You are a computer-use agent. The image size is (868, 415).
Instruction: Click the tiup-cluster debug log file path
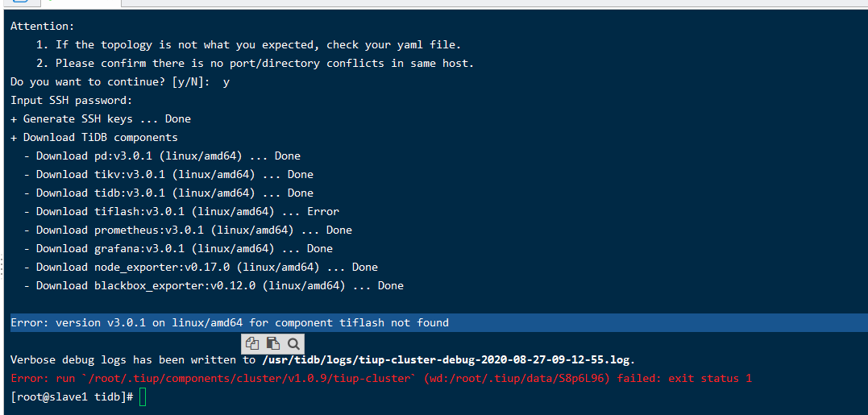click(447, 359)
